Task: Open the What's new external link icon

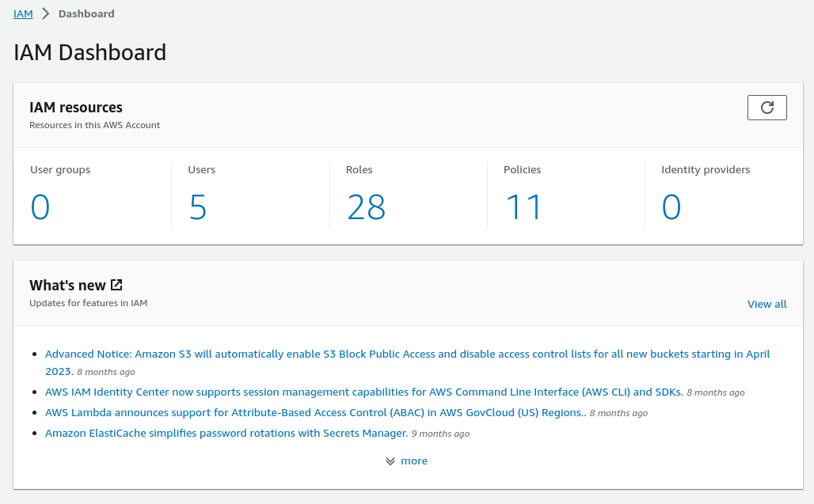Action: 116,285
